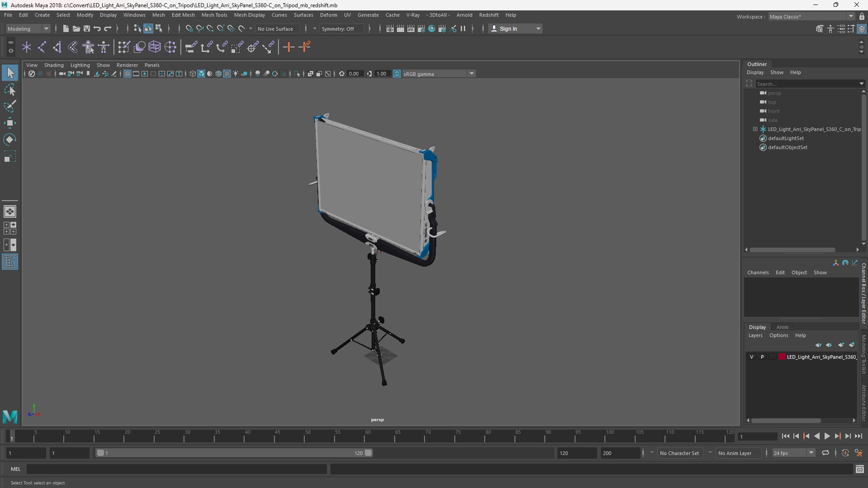Go to start of playback range

point(785,436)
